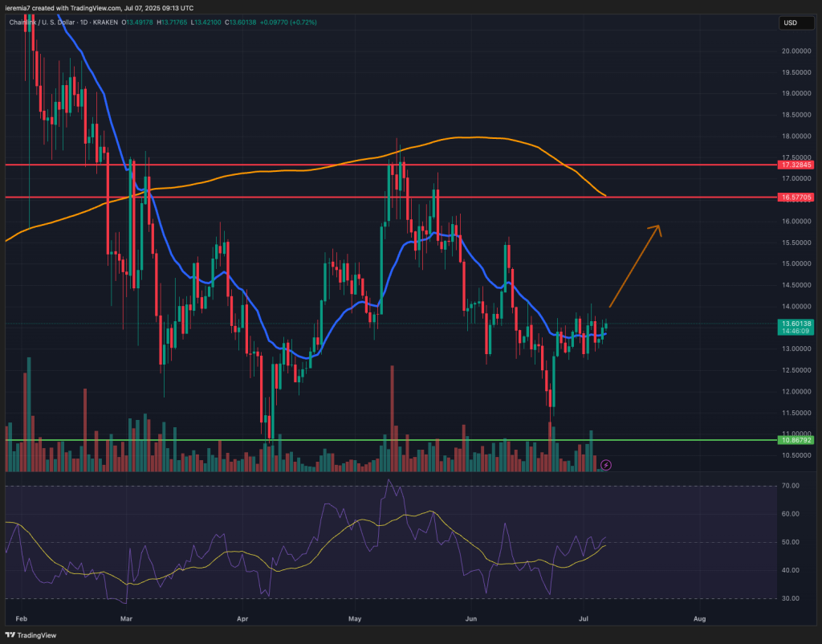Click the 20.00000 price axis value
Image resolution: width=822 pixels, height=644 pixels.
[796, 51]
